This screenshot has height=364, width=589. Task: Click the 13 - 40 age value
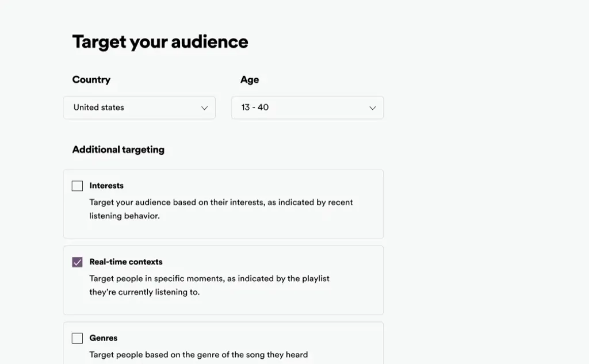tap(255, 108)
